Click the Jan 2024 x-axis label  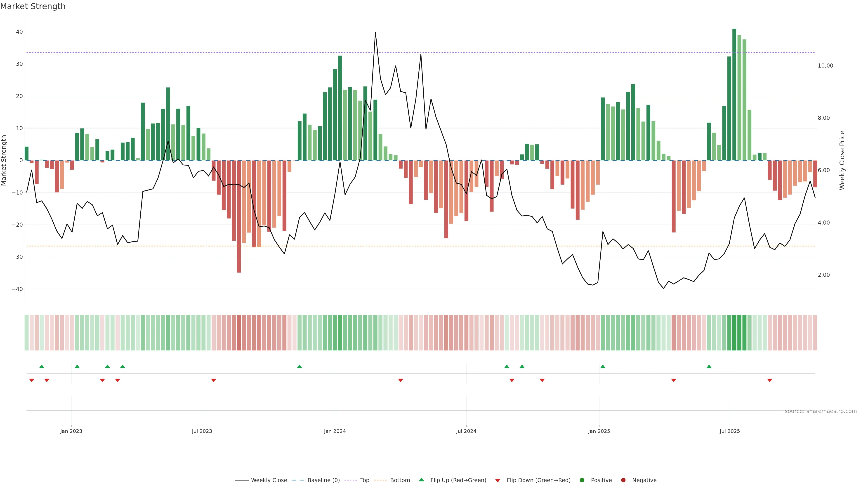[x=335, y=431]
